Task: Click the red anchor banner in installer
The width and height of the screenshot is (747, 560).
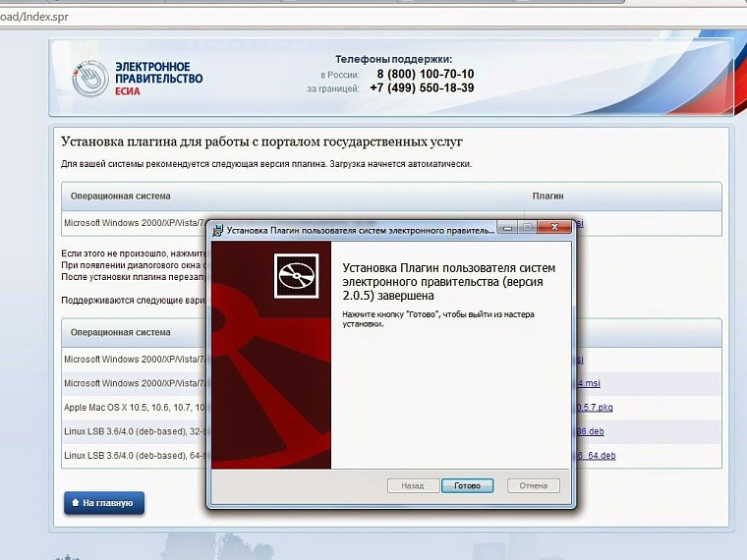Action: click(x=269, y=383)
